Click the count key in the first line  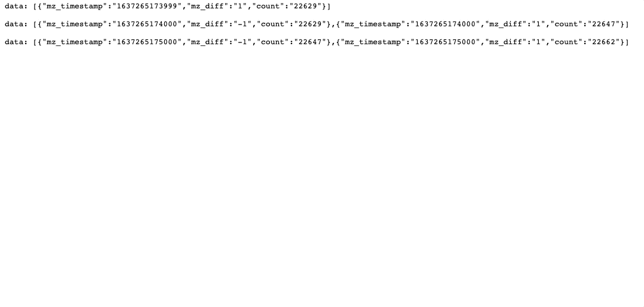[268, 6]
